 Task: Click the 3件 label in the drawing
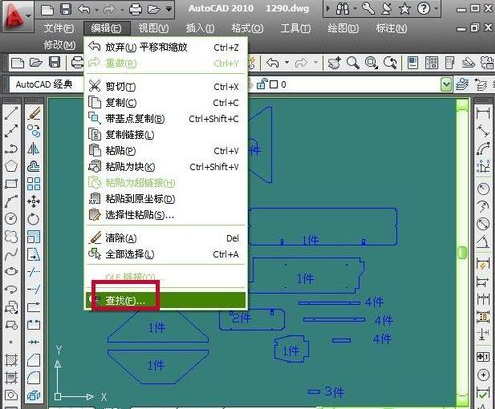334,392
